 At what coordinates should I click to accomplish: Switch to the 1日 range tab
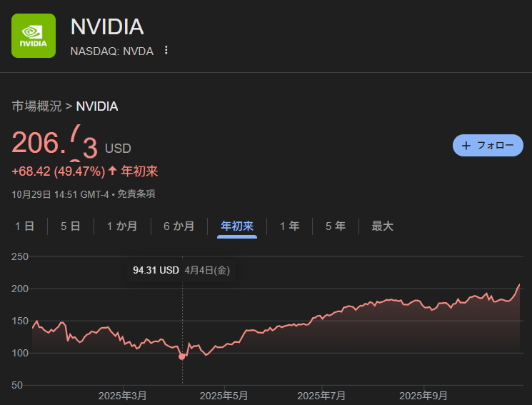pos(24,226)
